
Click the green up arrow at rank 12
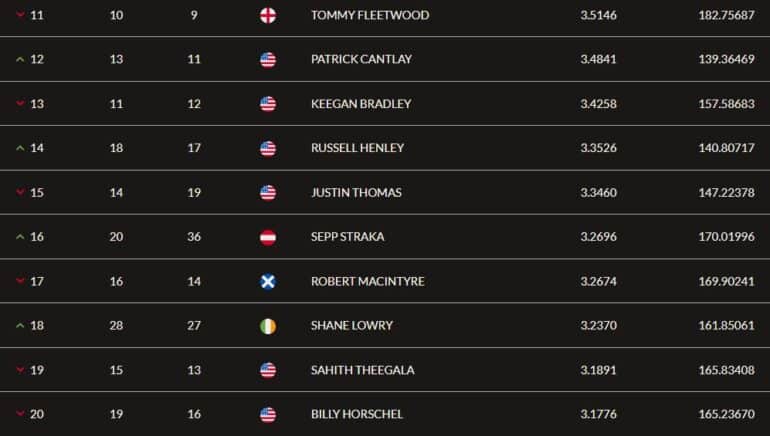click(20, 59)
